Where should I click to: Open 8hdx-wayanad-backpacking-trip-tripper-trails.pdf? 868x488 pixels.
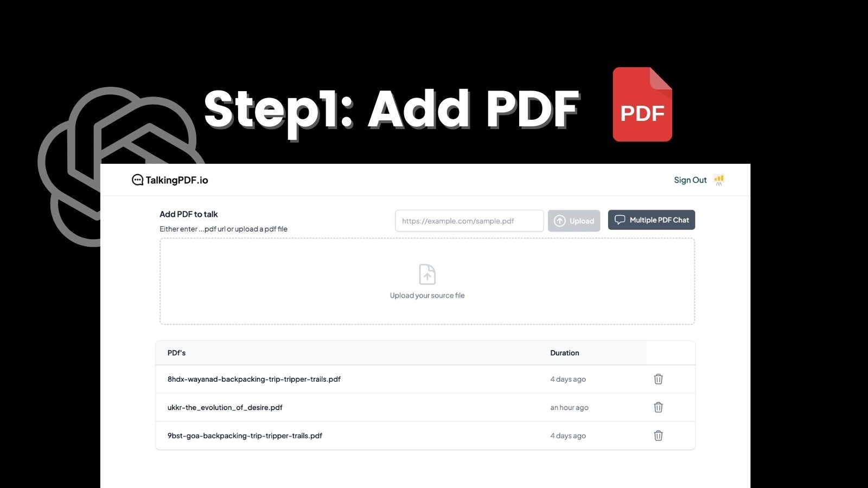pyautogui.click(x=254, y=379)
